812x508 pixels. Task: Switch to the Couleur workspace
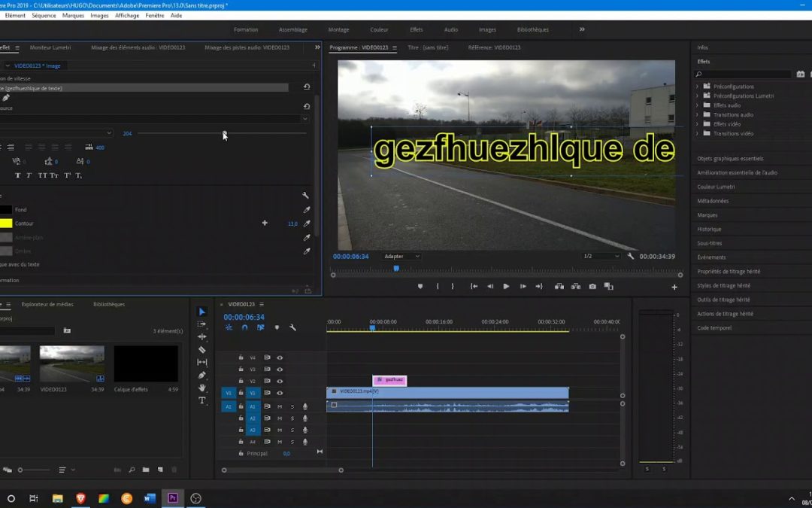click(379, 29)
